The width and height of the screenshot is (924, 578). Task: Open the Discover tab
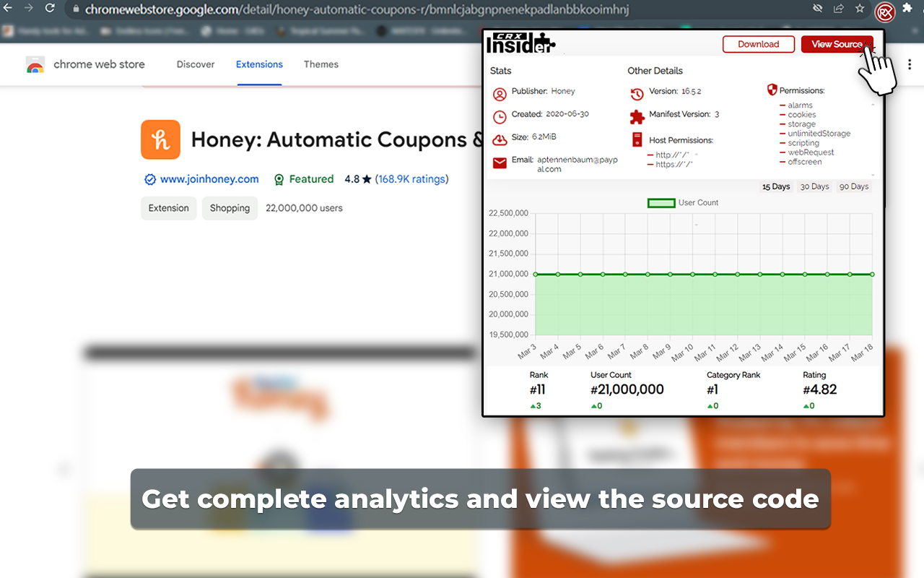(x=196, y=64)
